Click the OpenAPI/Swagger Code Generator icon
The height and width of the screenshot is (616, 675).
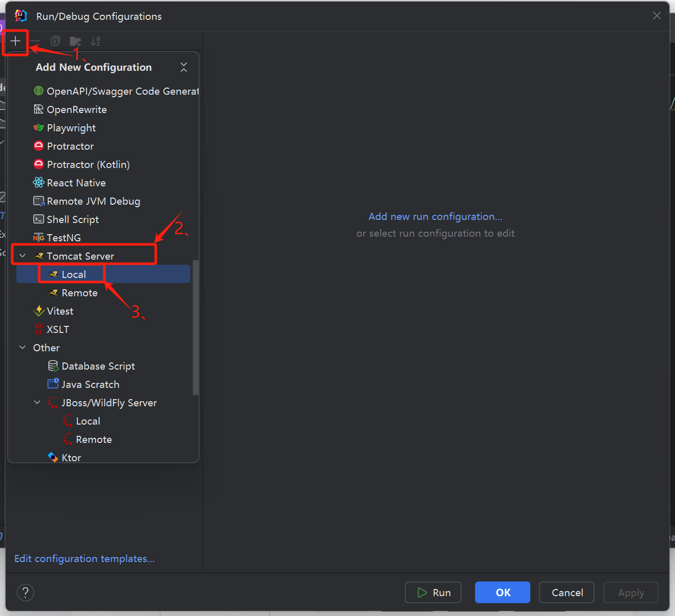point(39,91)
